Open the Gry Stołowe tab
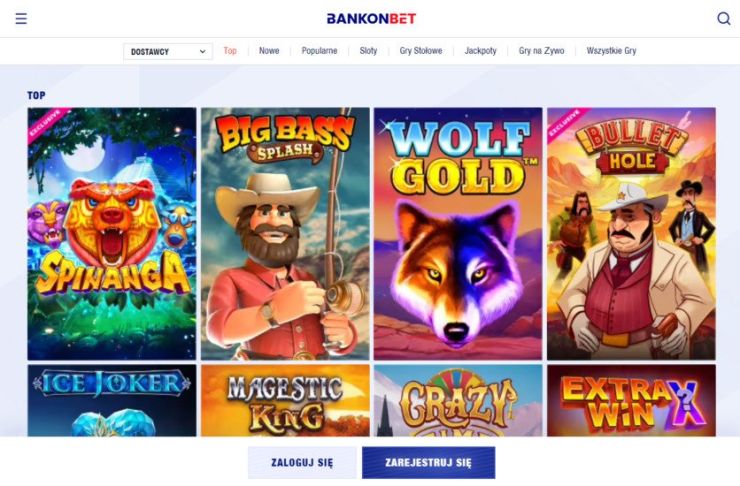Image resolution: width=740 pixels, height=486 pixels. (421, 50)
